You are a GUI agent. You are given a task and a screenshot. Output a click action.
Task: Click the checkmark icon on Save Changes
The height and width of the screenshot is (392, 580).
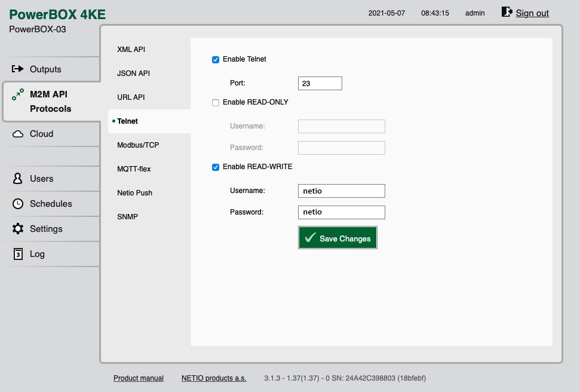click(x=310, y=237)
